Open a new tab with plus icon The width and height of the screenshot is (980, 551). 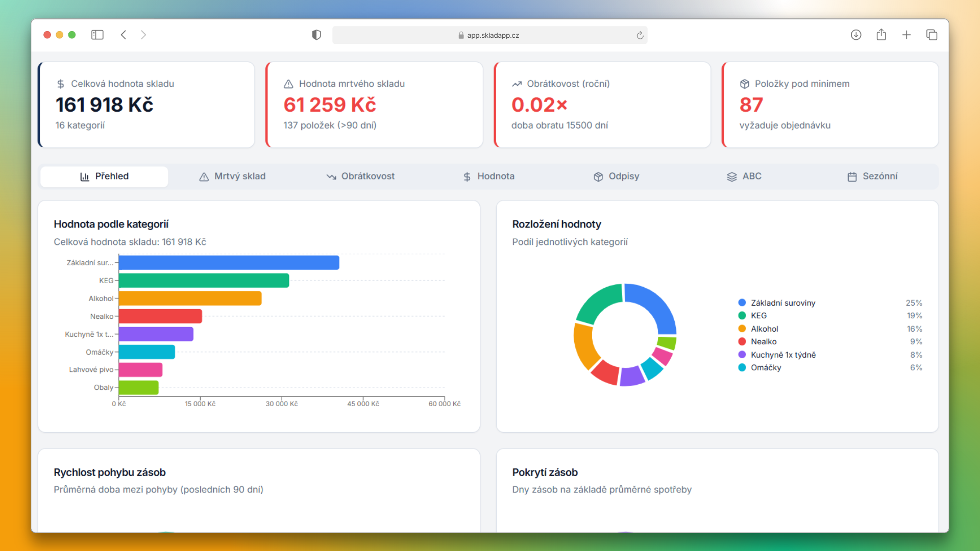coord(906,35)
